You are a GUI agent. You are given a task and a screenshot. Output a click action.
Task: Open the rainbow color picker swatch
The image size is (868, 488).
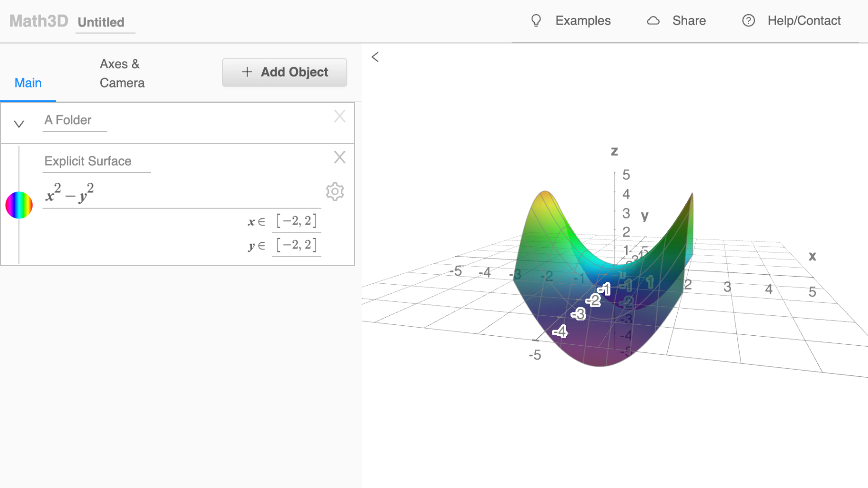pyautogui.click(x=19, y=205)
